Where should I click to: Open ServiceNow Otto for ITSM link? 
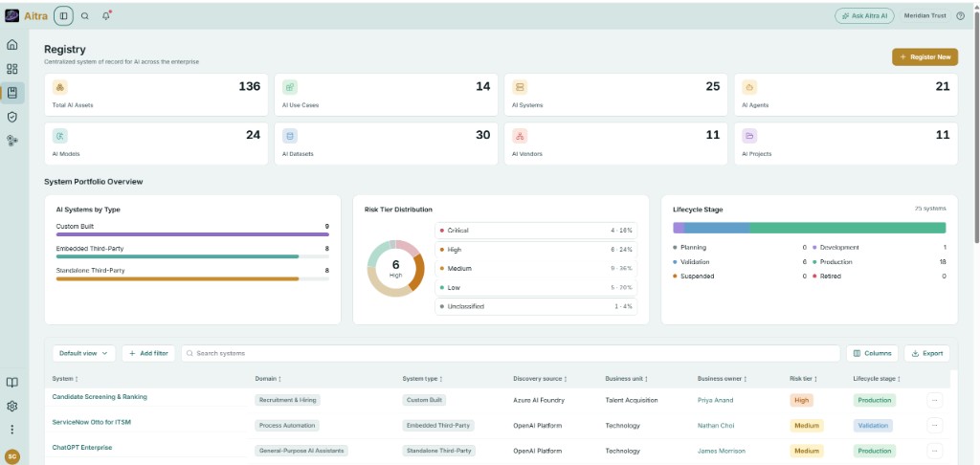coord(91,422)
